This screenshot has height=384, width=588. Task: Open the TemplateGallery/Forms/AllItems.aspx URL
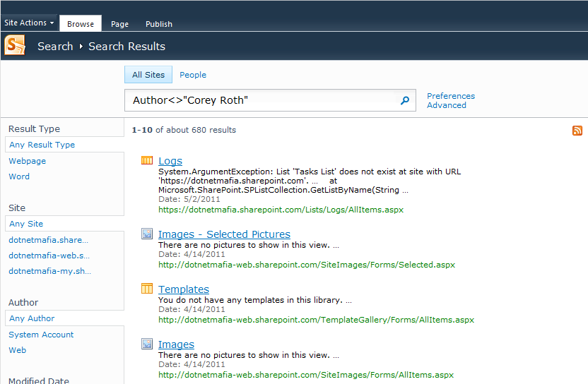(x=316, y=320)
